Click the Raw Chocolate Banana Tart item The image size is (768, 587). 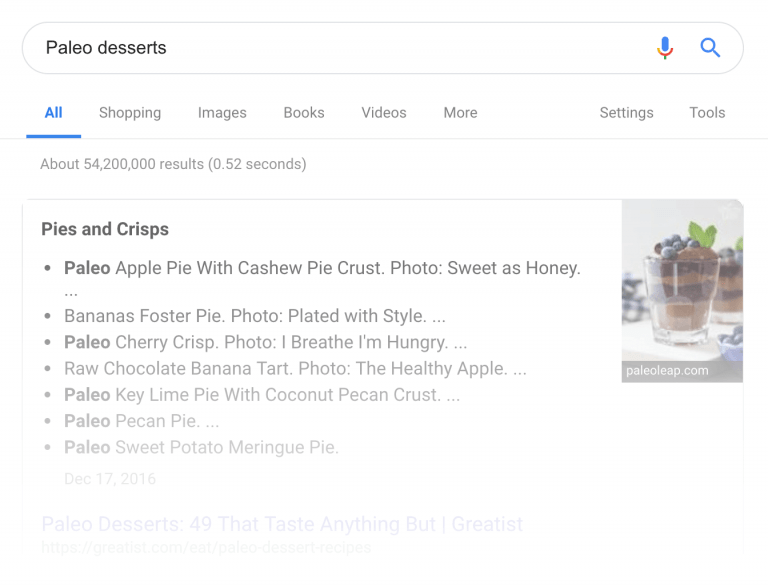coord(295,369)
